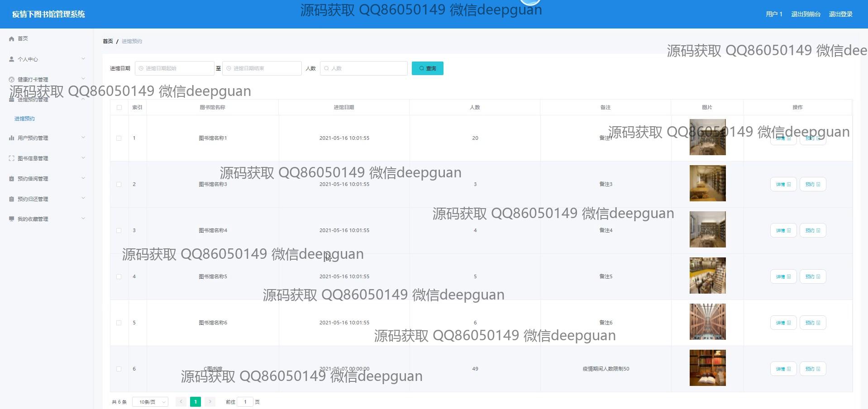Click 详情 button for 图书馆名称3

click(783, 184)
